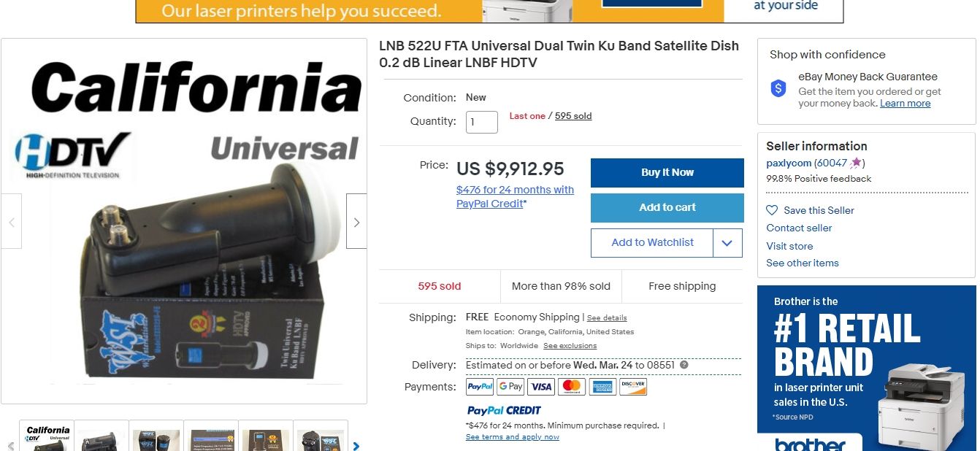Click the Visa card payment icon
The width and height of the screenshot is (980, 451).
541,387
